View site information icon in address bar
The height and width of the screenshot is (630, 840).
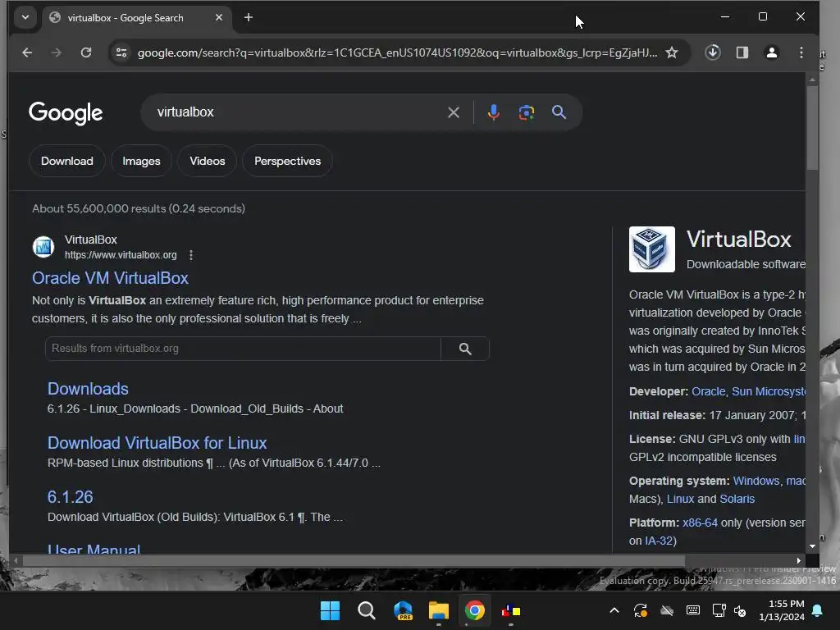tap(121, 52)
